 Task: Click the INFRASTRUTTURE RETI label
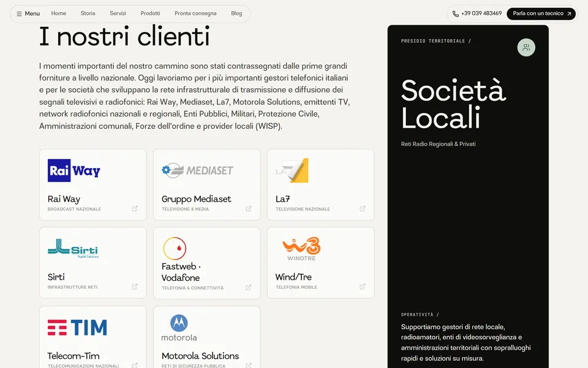point(72,287)
